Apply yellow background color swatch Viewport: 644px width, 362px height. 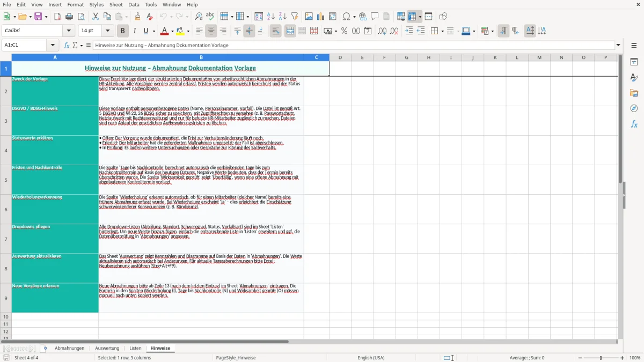point(180,31)
